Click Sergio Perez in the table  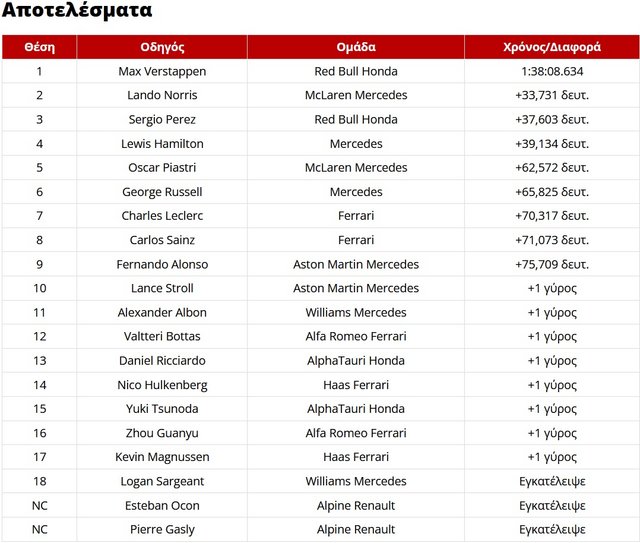tap(162, 120)
